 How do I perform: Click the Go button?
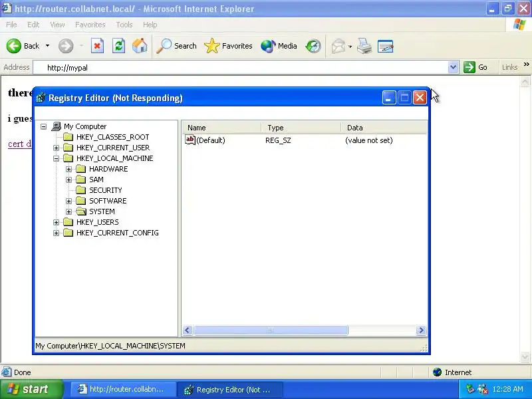(475, 67)
